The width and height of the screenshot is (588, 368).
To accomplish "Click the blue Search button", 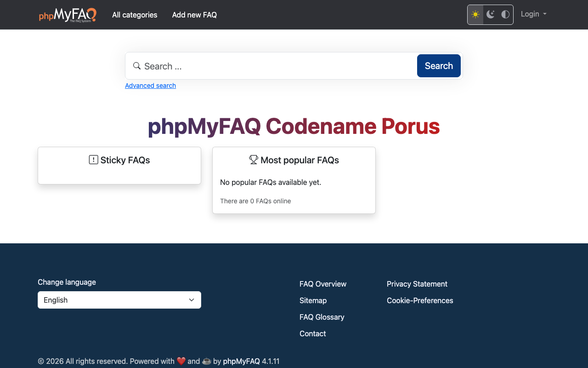I will (x=439, y=66).
